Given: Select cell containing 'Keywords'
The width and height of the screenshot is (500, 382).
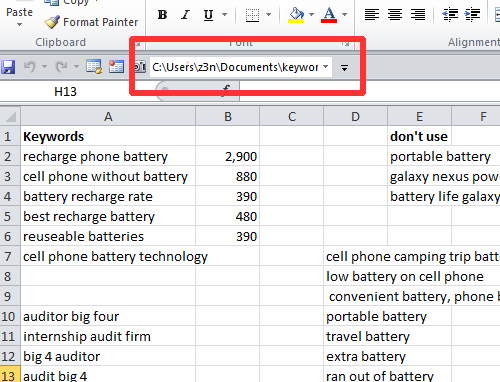Looking at the screenshot, I should point(108,137).
